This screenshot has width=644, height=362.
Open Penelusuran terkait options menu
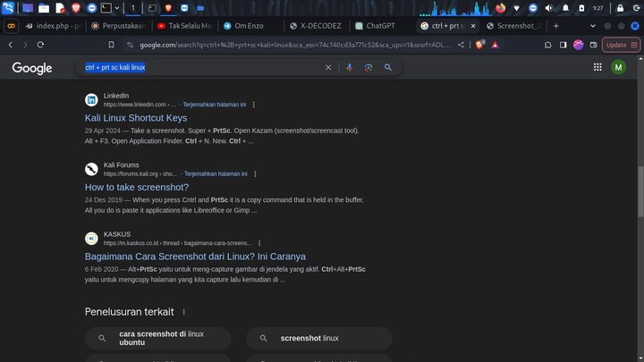[x=184, y=312]
